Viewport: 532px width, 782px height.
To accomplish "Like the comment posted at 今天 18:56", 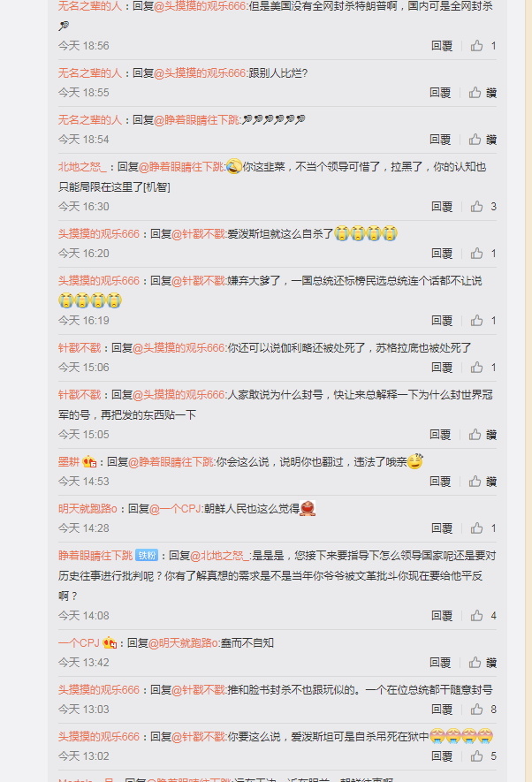I will tap(477, 46).
